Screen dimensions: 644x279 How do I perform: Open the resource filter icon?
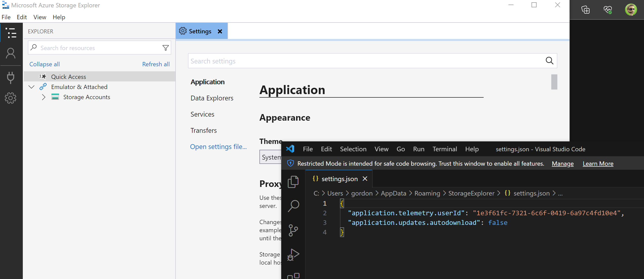coord(165,48)
